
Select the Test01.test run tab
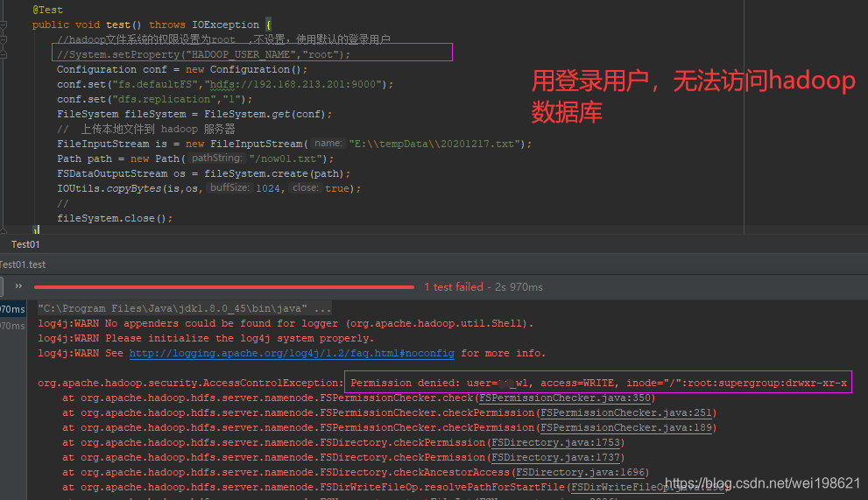(x=23, y=264)
